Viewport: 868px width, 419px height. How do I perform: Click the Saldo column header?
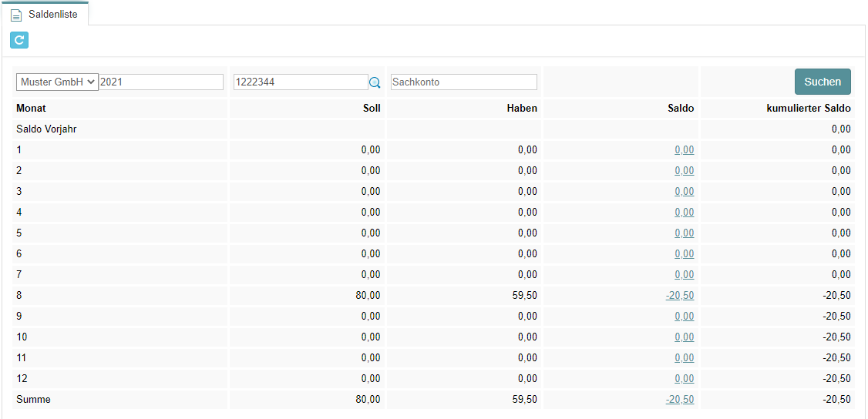pos(681,109)
